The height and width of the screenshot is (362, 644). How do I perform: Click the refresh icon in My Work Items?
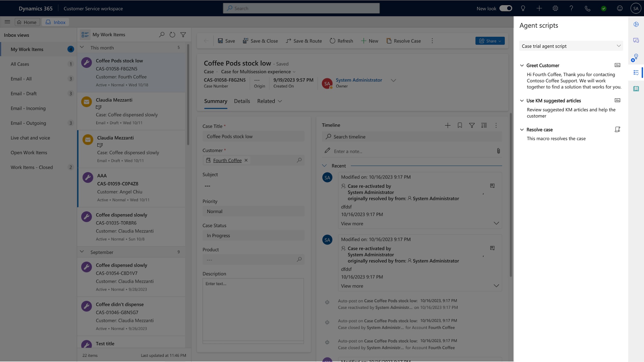tap(172, 34)
